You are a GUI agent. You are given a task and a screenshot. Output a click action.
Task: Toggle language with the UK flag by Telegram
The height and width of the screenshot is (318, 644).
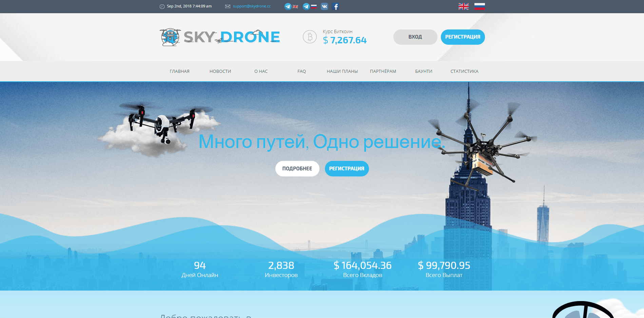295,6
